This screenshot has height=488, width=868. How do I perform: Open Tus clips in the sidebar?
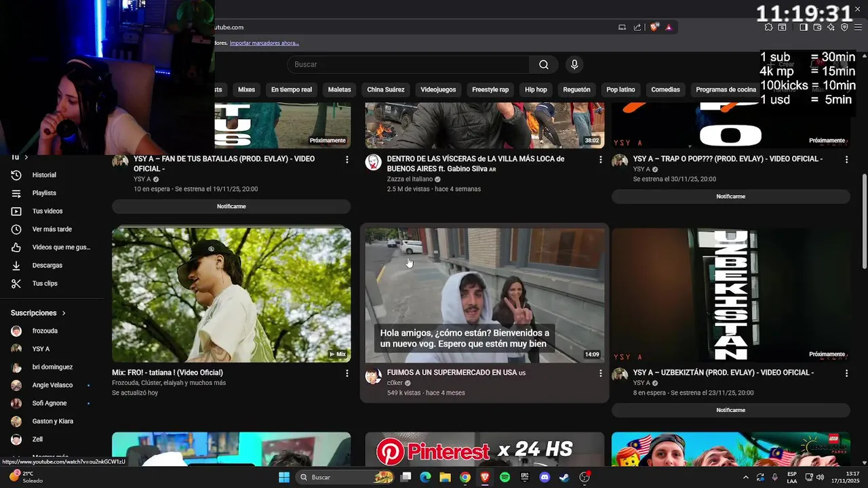click(45, 283)
